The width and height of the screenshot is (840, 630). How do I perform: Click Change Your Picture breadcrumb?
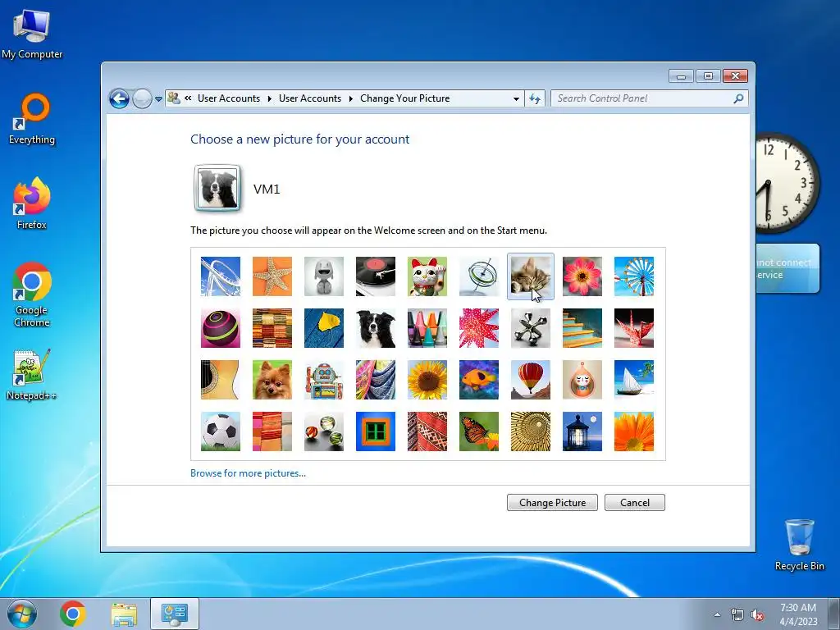[405, 98]
